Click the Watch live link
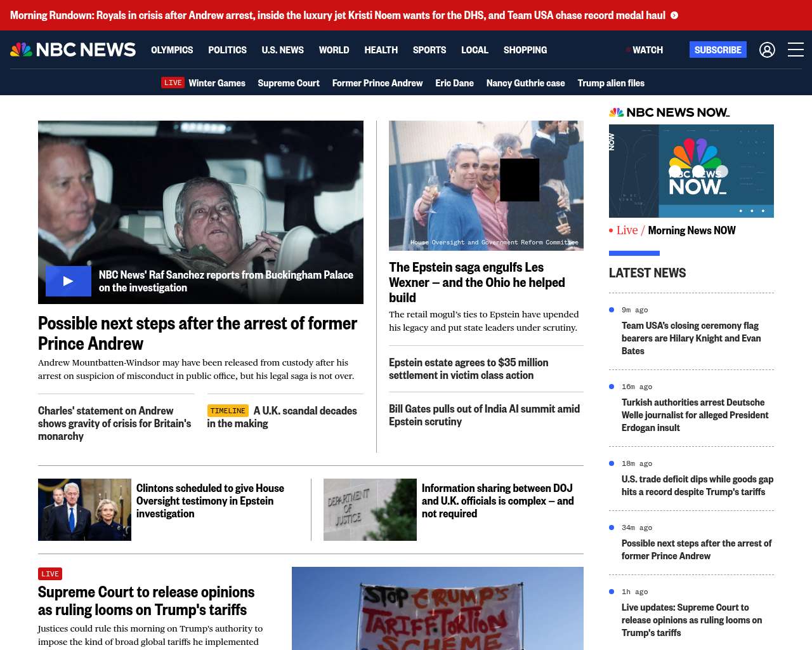 647,50
